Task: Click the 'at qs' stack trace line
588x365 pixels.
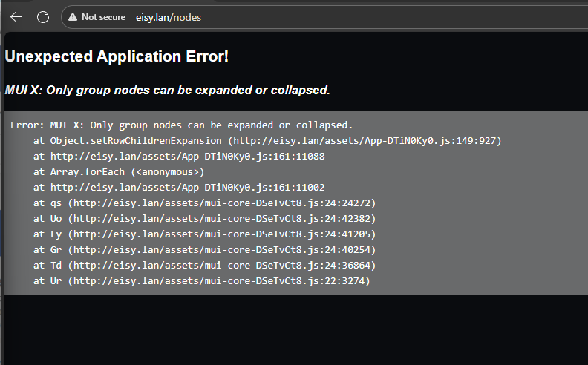Action: tap(204, 203)
